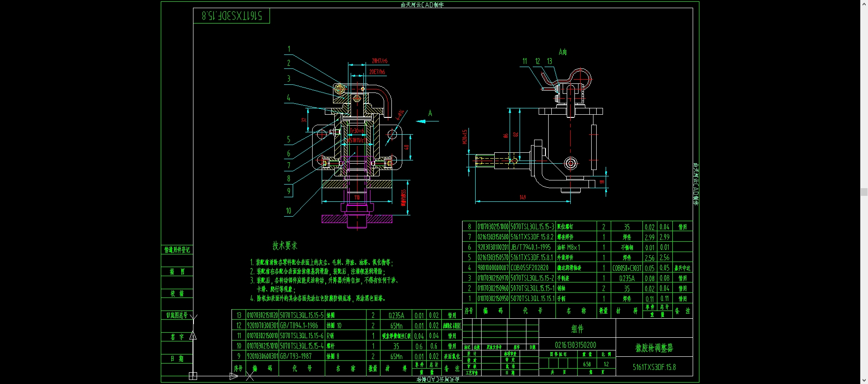Click the 擦胶轮调整器 title cell
Image resolution: width=868 pixels, height=384 pixels.
(x=654, y=348)
